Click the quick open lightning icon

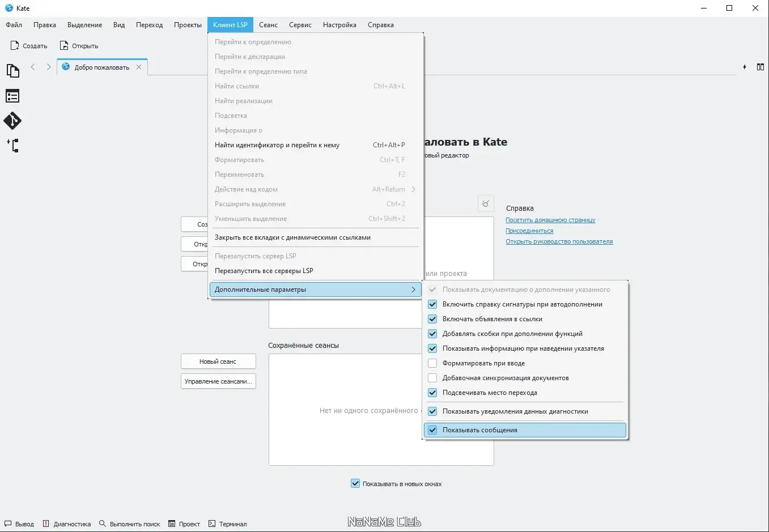pos(745,67)
